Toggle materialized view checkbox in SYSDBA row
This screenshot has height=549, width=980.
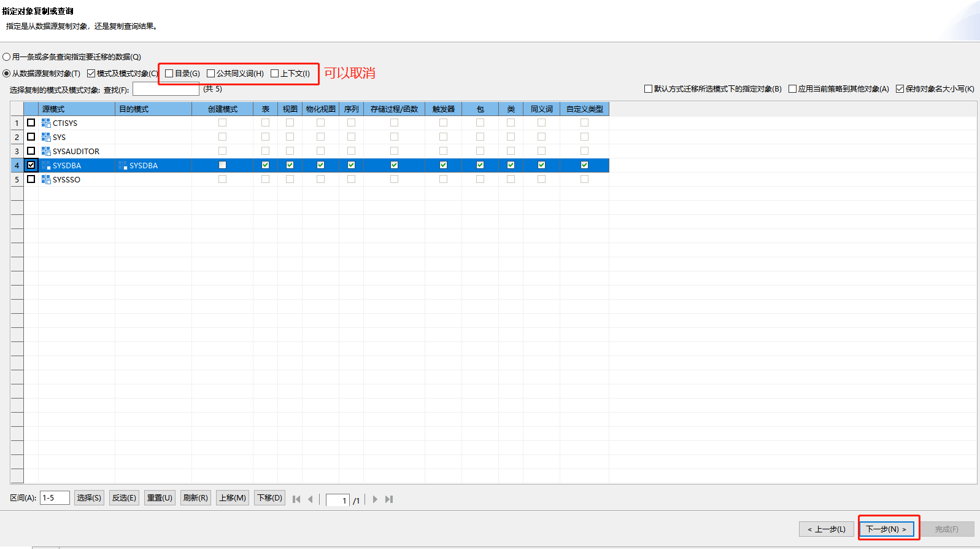(320, 165)
